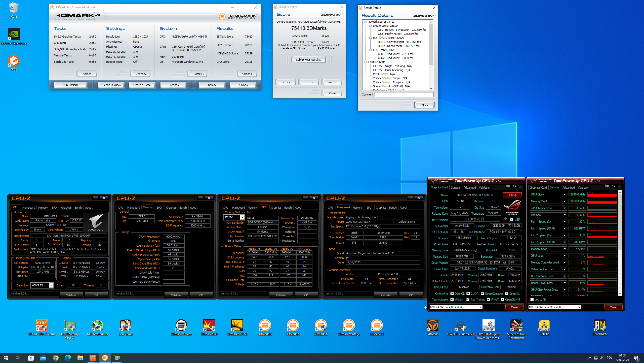Open the GCC desktop shortcut
This screenshot has height=363, width=644.
click(14, 63)
